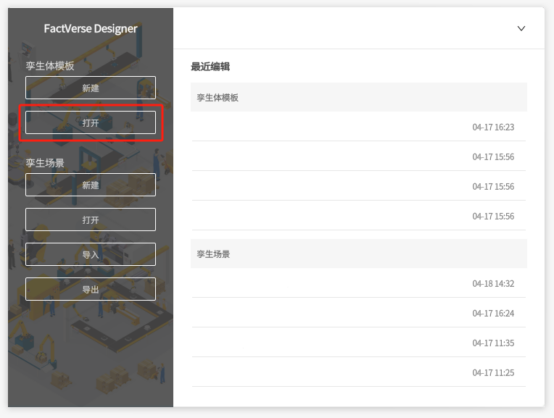This screenshot has width=554, height=418.
Task: Click the 导入 button
Action: [90, 254]
